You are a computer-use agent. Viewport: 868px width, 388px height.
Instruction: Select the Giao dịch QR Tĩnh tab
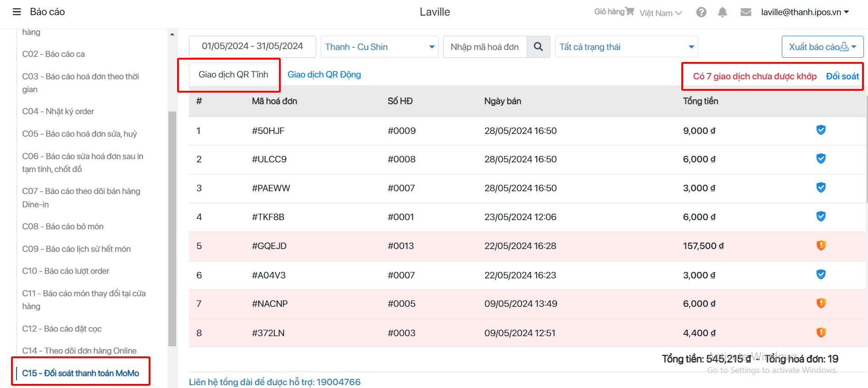point(233,74)
